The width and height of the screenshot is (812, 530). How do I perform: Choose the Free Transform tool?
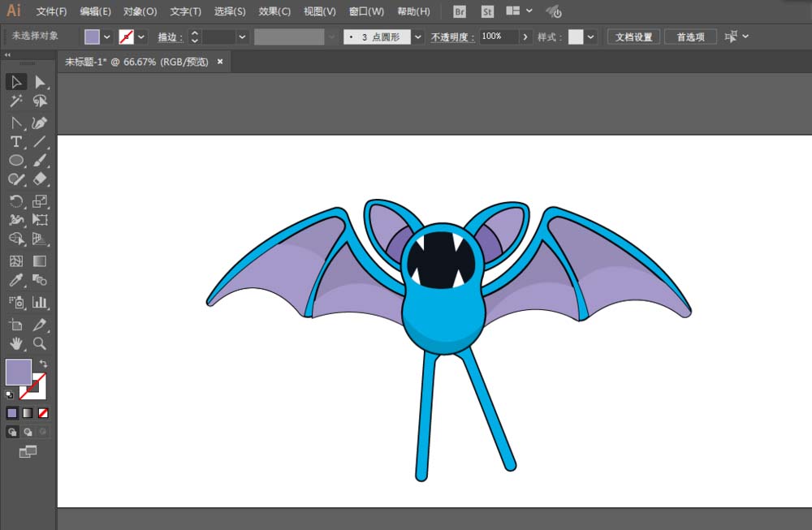coord(40,219)
